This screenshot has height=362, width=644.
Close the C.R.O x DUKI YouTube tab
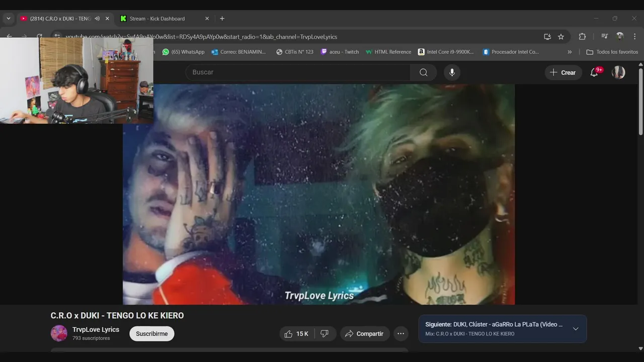[107, 19]
